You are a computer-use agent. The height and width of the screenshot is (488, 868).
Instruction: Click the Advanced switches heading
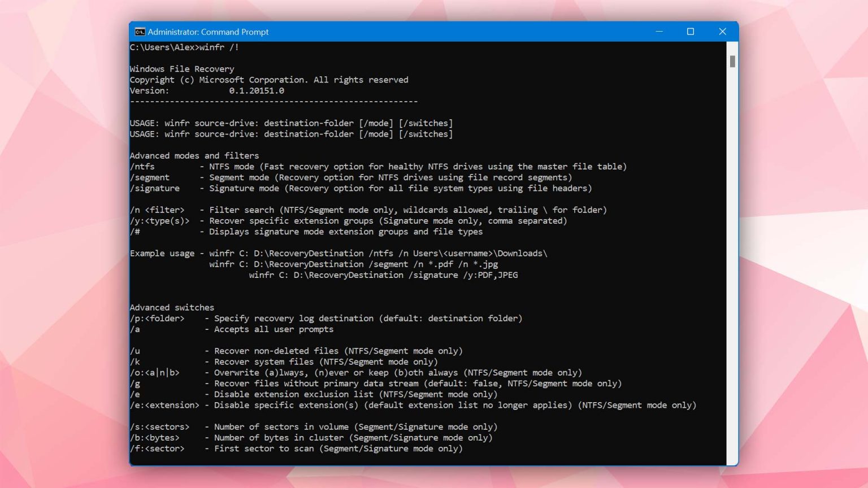(x=172, y=307)
